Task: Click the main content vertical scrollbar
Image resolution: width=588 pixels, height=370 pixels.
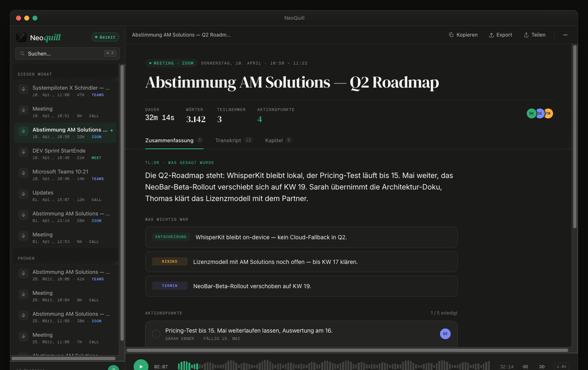Action: (575, 137)
